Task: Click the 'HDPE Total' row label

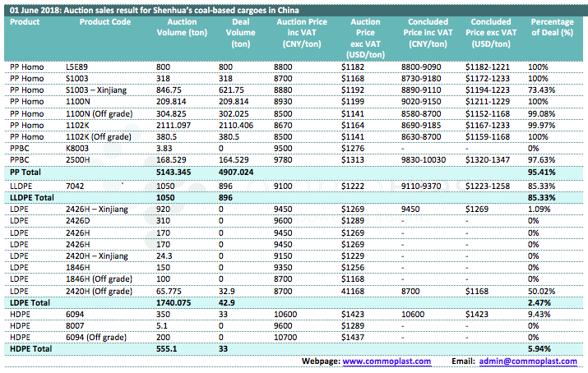Action: 30,349
